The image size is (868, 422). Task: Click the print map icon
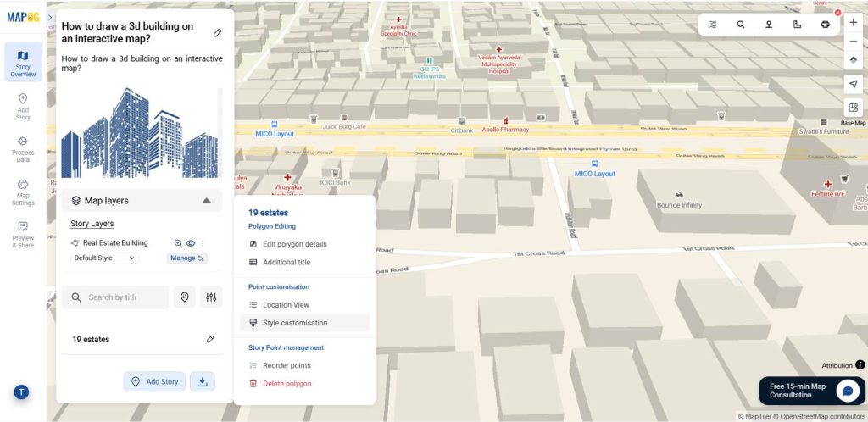coord(825,25)
